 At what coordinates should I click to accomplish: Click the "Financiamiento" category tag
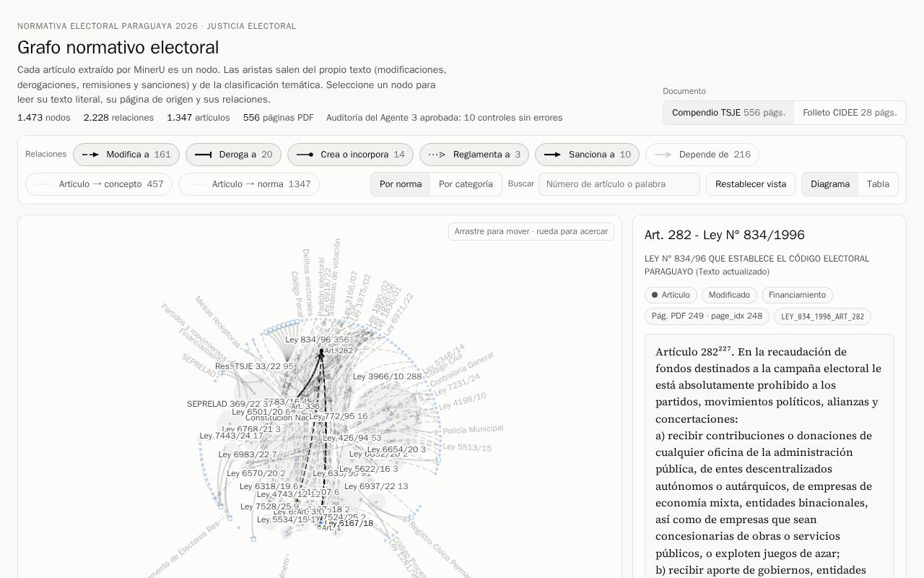click(797, 295)
